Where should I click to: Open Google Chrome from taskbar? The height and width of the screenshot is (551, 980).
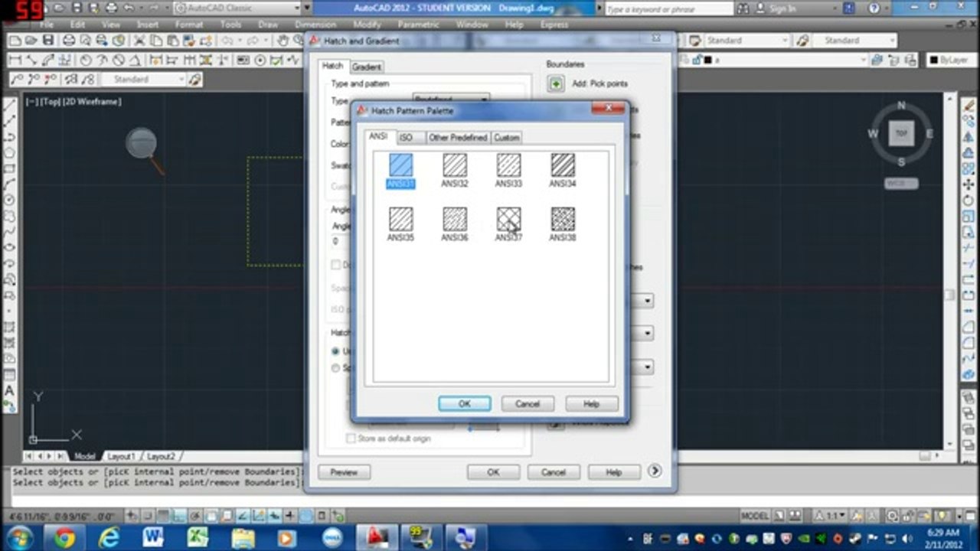(x=64, y=537)
